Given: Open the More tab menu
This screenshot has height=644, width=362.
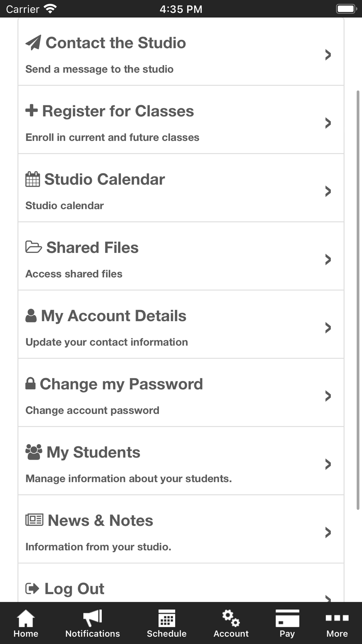Looking at the screenshot, I should pyautogui.click(x=337, y=623).
